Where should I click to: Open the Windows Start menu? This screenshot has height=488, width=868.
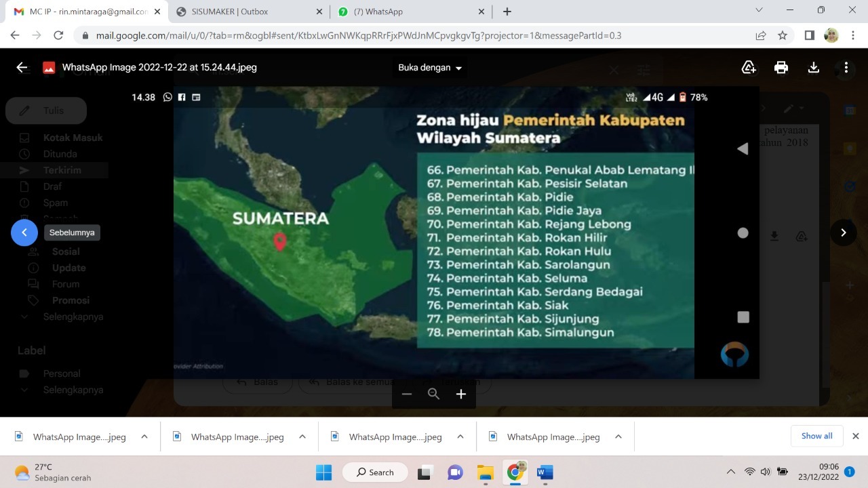(x=323, y=472)
